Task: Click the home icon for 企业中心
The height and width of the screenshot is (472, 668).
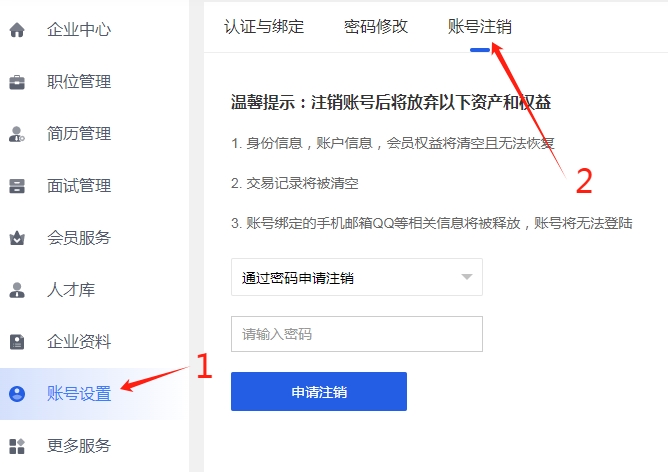Action: tap(17, 30)
